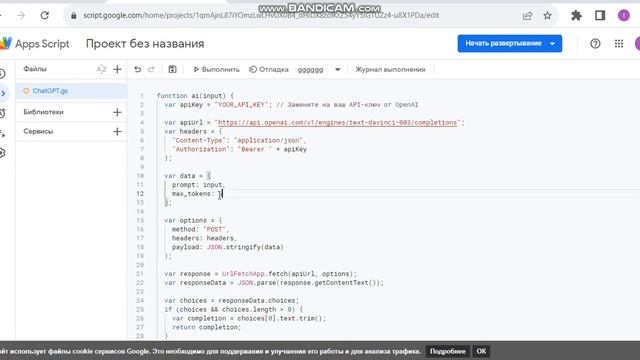Open the function selector 'ggggg' dropdown
This screenshot has height=360, width=640.
point(319,69)
